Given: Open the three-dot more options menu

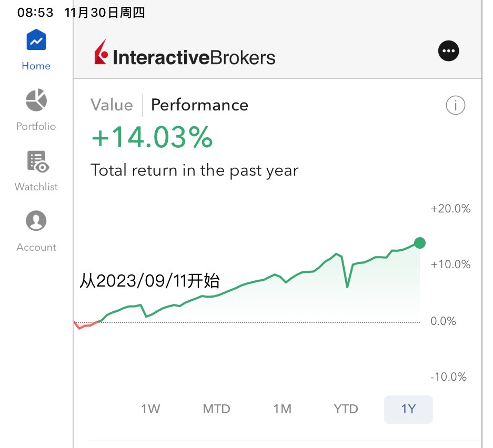Looking at the screenshot, I should point(448,51).
